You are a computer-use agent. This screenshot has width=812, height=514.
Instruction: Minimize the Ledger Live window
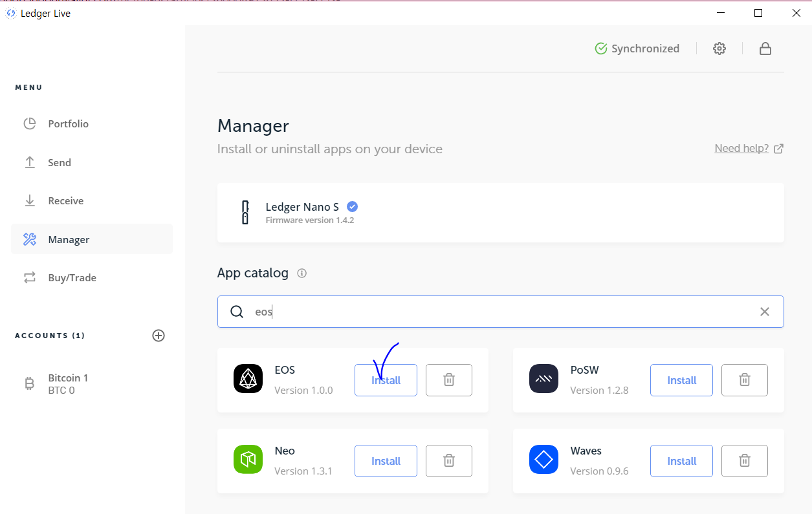[720, 13]
